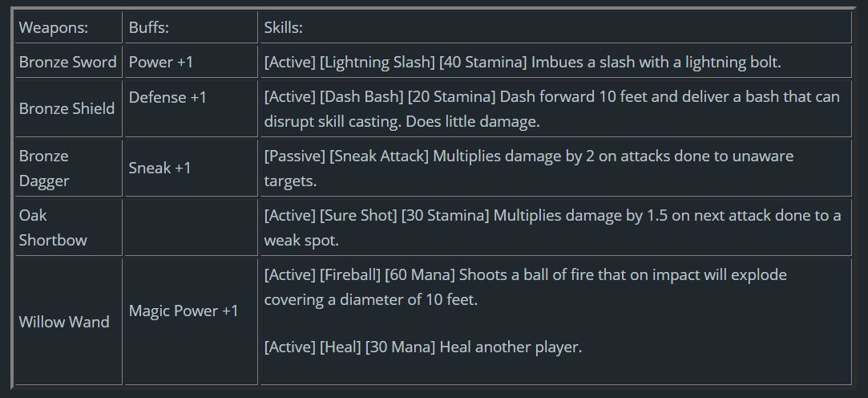Image resolution: width=868 pixels, height=398 pixels.
Task: Click the empty buff cell beside Oak Shortbow
Action: [x=190, y=227]
